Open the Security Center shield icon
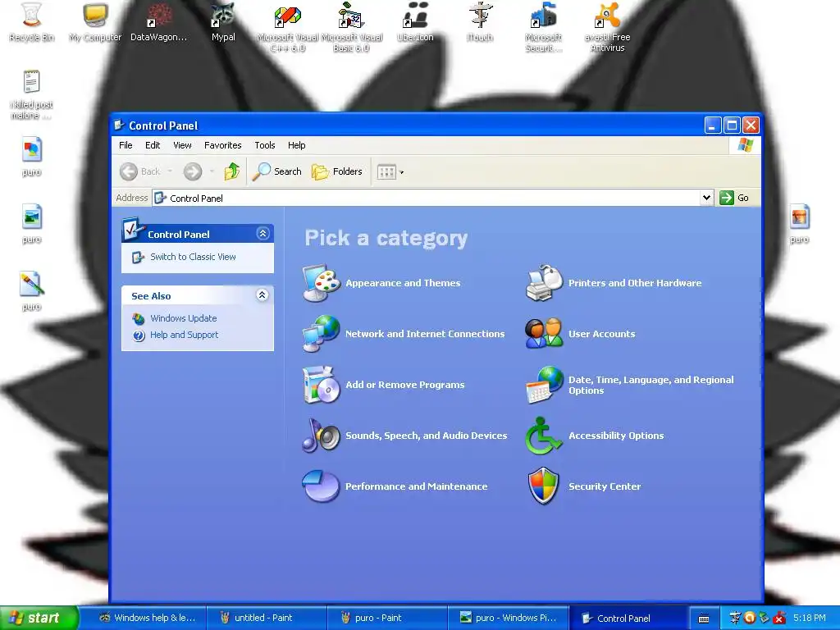840x630 pixels. [x=545, y=486]
